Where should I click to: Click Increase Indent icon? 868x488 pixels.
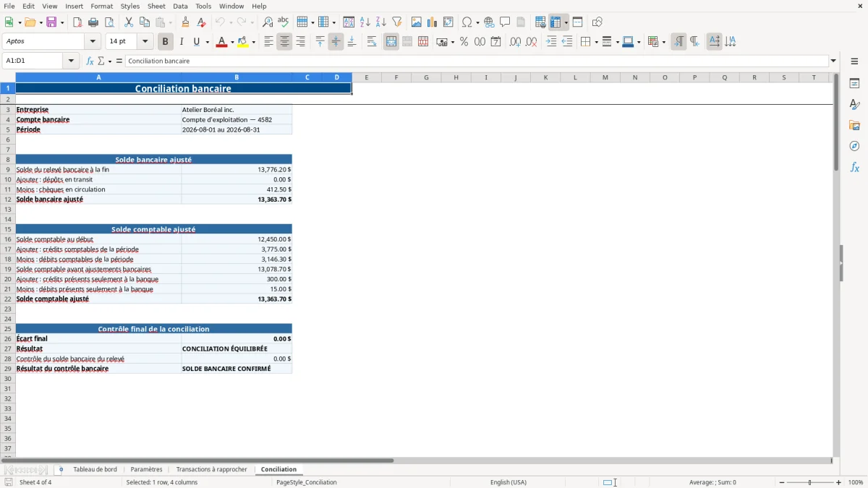(551, 42)
